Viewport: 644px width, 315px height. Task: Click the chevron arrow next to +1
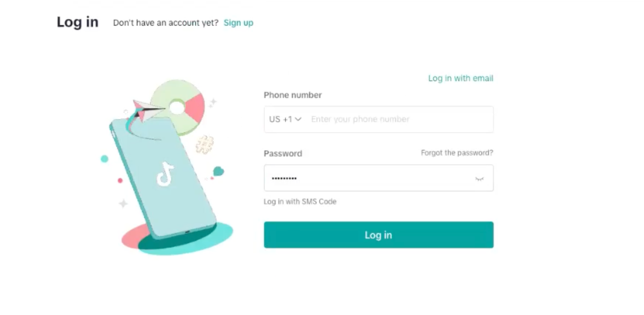[x=298, y=119]
